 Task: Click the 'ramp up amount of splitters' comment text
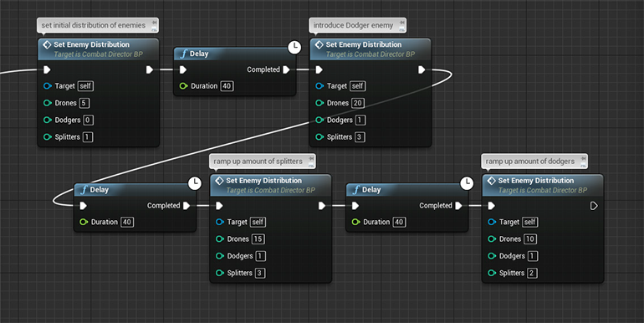coord(258,161)
